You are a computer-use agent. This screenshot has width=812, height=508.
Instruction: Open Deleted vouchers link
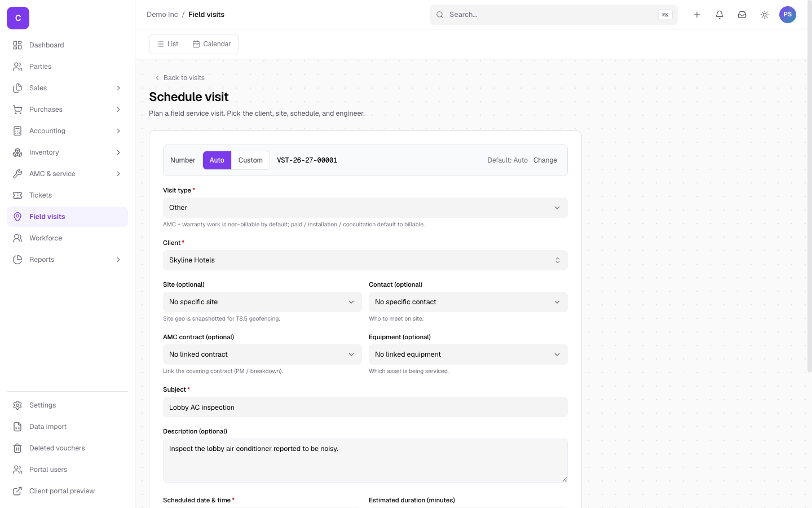[x=67, y=448]
